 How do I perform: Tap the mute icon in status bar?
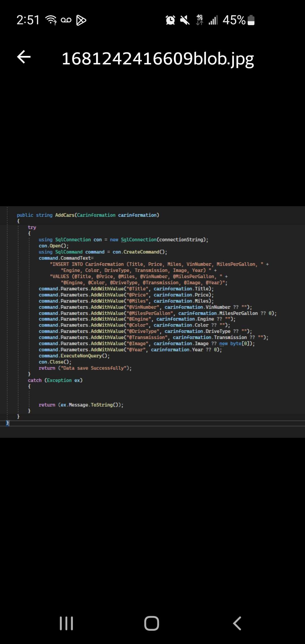tap(185, 20)
